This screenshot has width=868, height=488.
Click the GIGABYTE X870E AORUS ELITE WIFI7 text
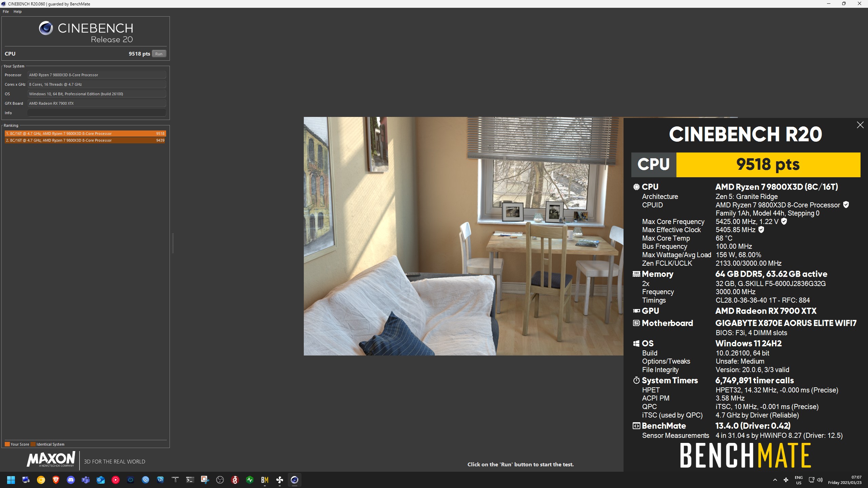786,323
